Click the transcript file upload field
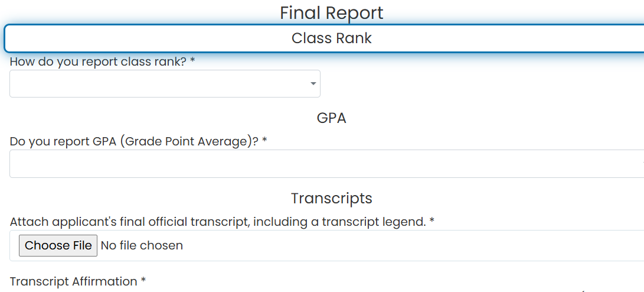The image size is (644, 292). click(326, 245)
